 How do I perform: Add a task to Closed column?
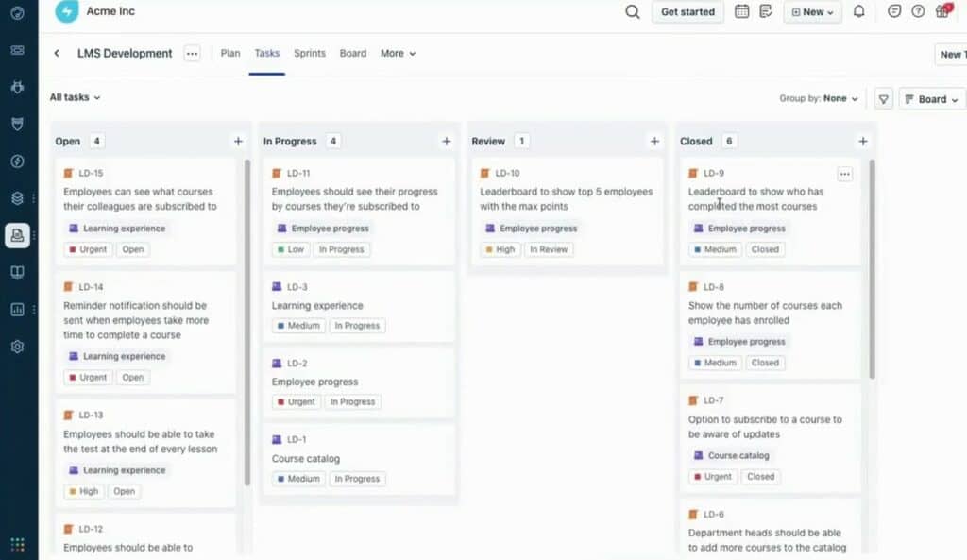[x=863, y=142]
